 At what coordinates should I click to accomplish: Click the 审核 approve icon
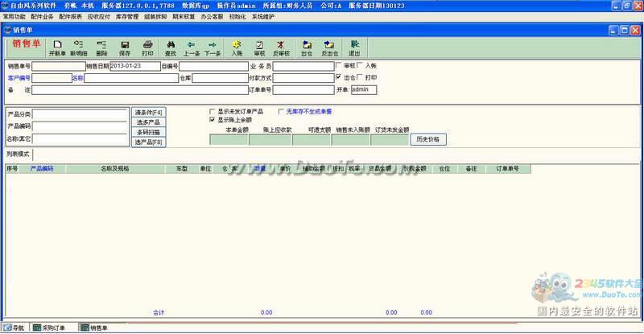point(259,44)
